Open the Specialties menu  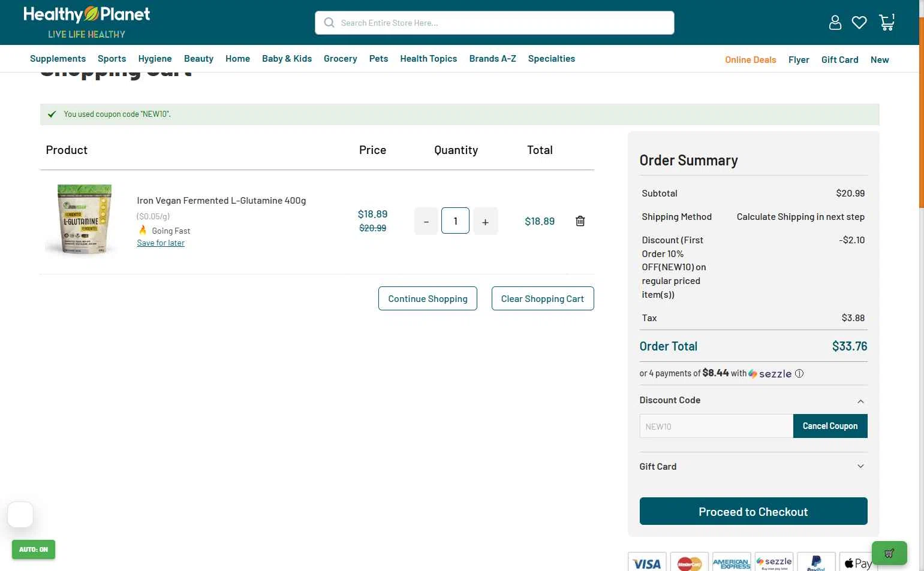[x=551, y=59]
